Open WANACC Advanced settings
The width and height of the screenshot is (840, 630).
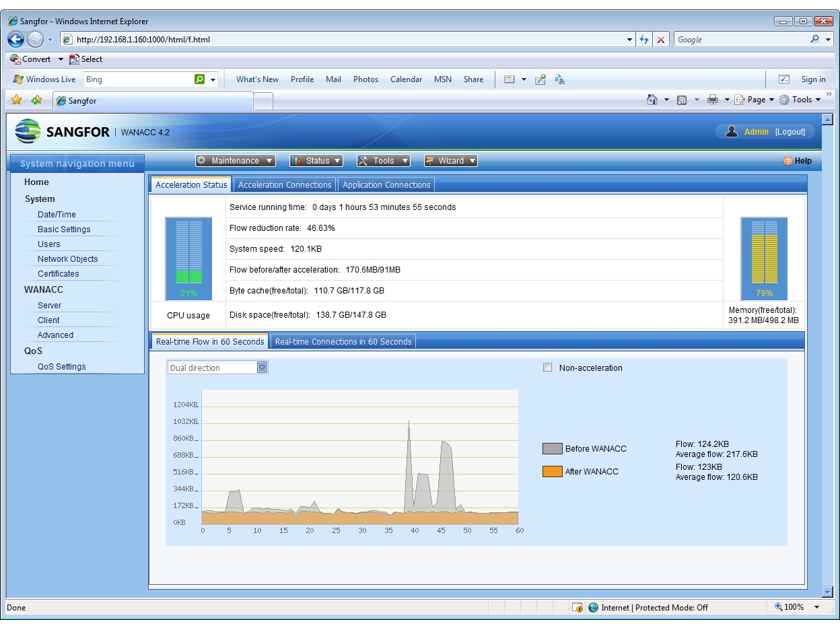[55, 335]
